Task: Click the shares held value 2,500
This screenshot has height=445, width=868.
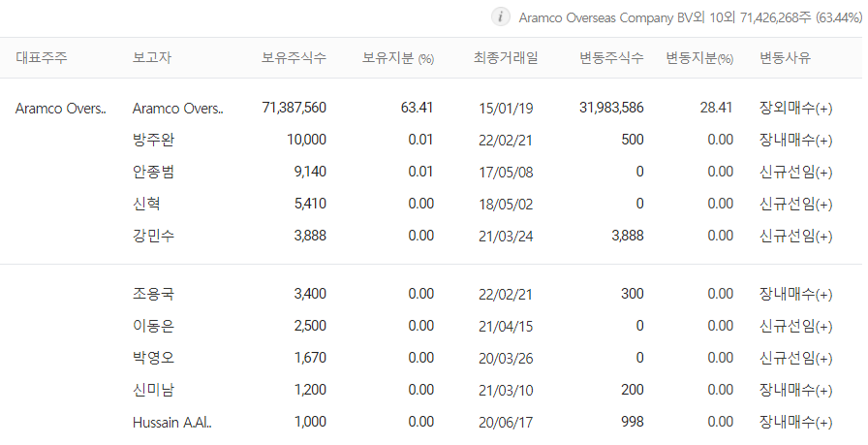Action: click(x=310, y=326)
